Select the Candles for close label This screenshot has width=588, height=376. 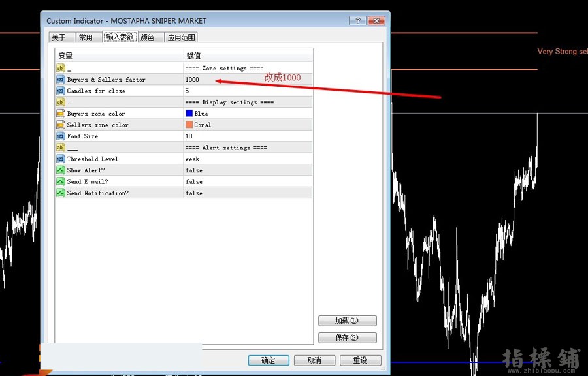pos(96,91)
